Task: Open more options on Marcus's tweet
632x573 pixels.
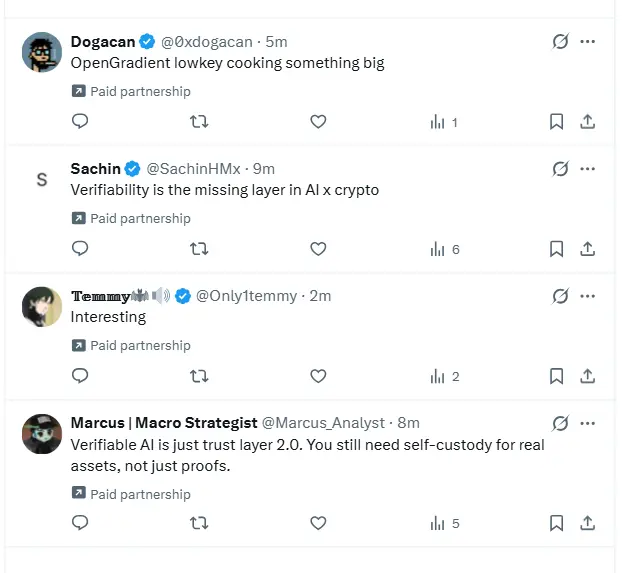Action: pos(588,423)
